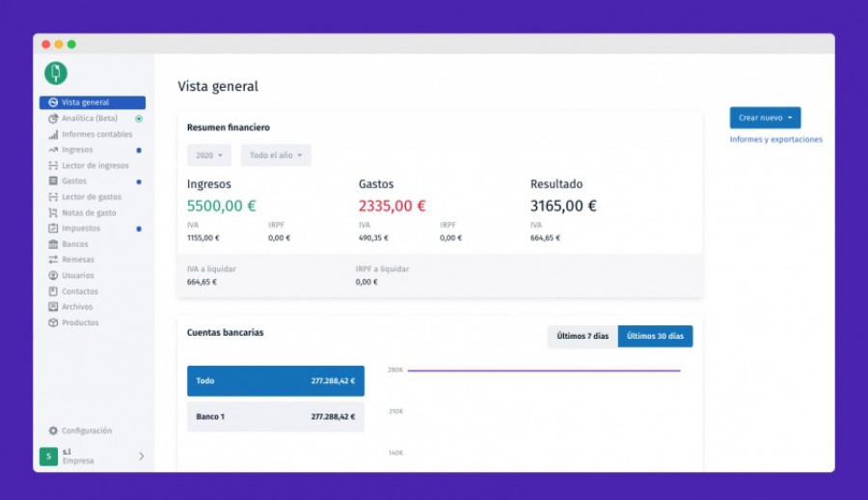868x500 pixels.
Task: Open the Crear nuevo dropdown button
Action: tap(765, 118)
